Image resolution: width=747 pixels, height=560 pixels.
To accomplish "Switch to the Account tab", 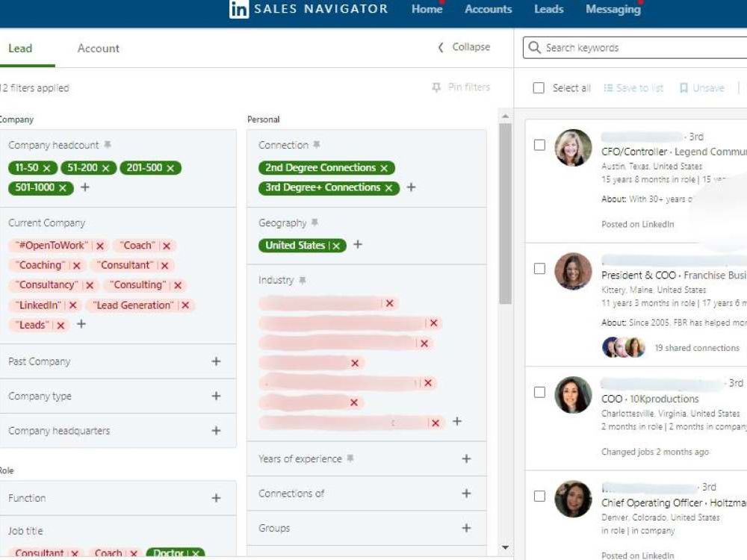I will (x=98, y=48).
